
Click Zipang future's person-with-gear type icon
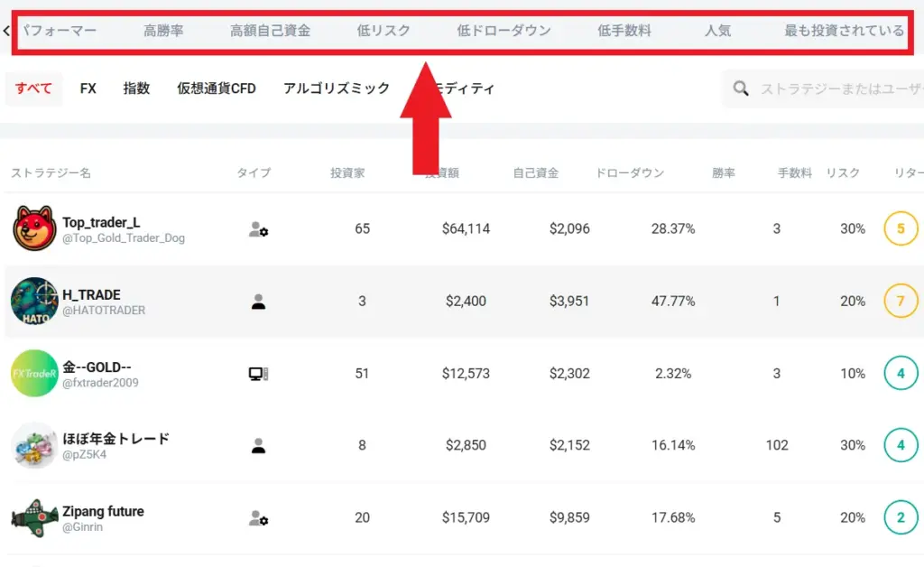coord(256,517)
